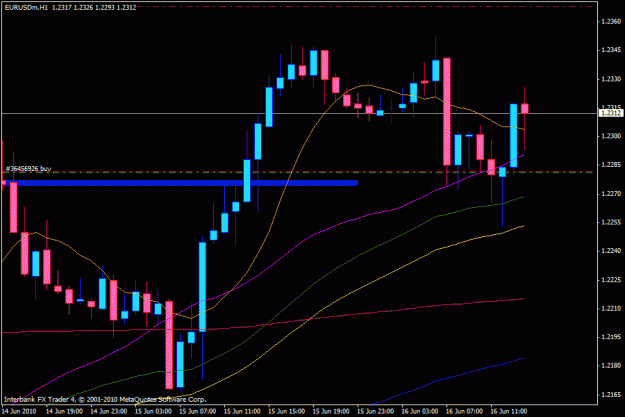
Task: Click the 16 Jun 11:00 time label
Action: (509, 411)
